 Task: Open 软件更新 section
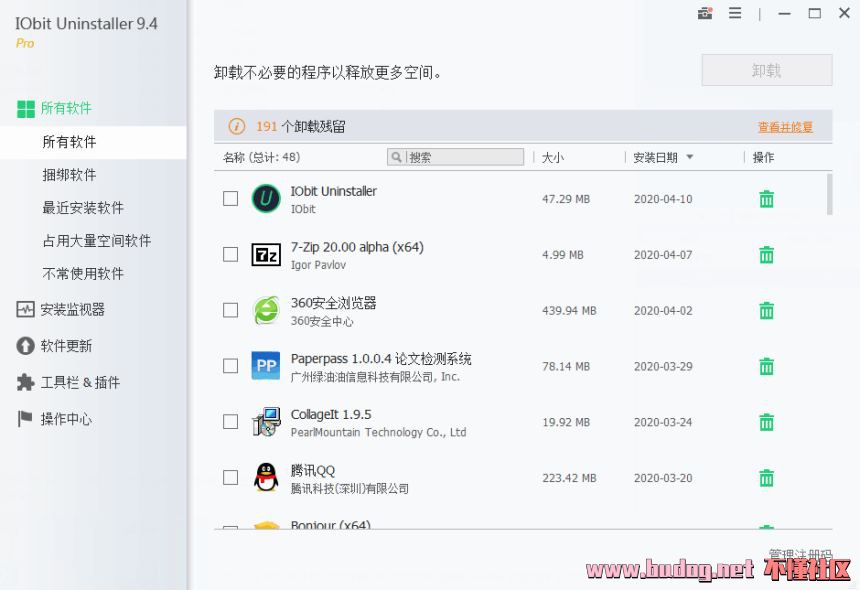(x=66, y=346)
